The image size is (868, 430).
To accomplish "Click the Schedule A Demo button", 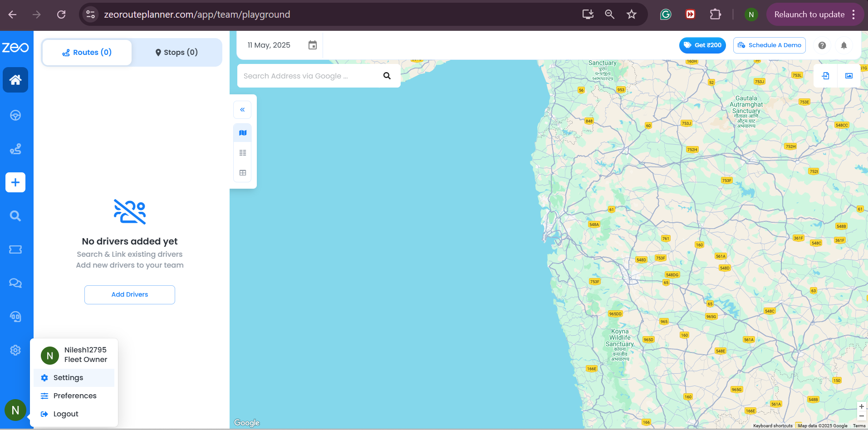I will click(769, 45).
